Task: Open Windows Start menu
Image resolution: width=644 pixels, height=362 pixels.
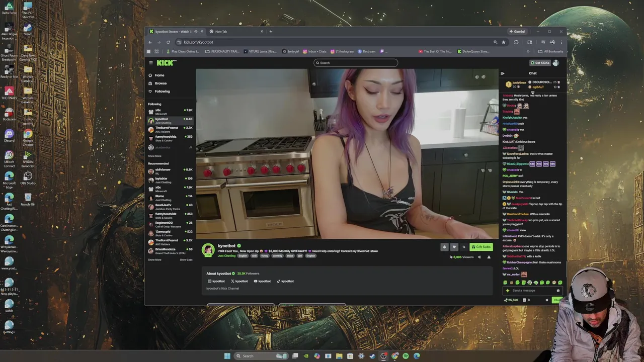Action: (x=227, y=356)
